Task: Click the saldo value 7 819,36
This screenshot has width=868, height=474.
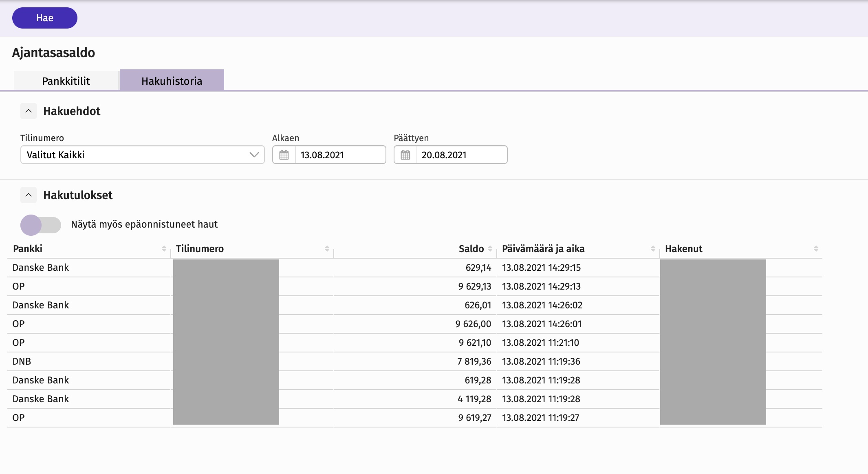Action: [474, 361]
